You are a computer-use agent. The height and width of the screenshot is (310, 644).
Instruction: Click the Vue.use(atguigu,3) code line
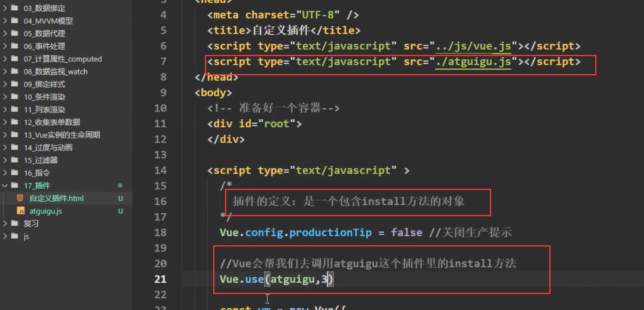pos(277,279)
